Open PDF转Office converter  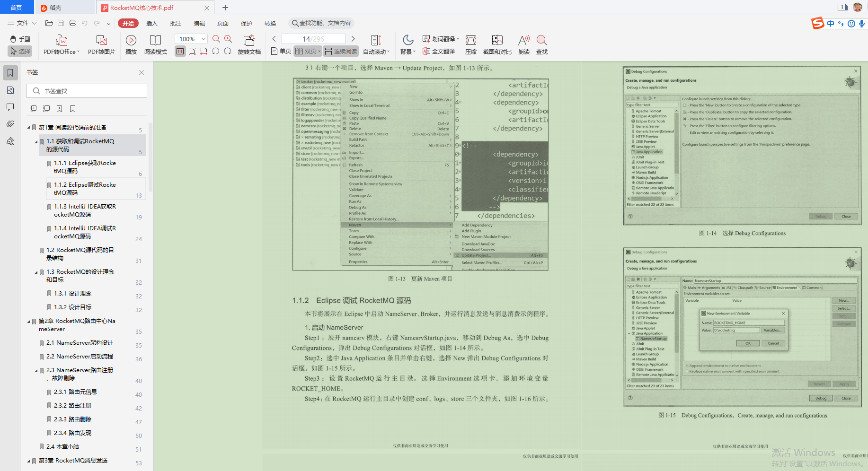62,45
